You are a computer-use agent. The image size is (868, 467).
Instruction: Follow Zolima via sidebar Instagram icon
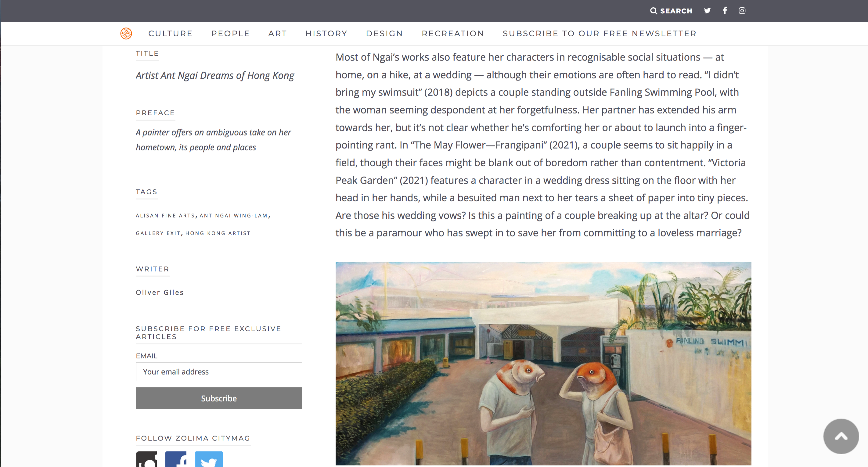146,459
